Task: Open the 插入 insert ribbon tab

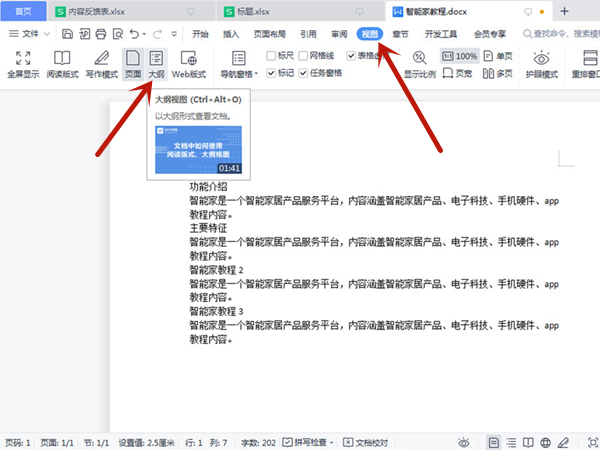Action: 231,33
